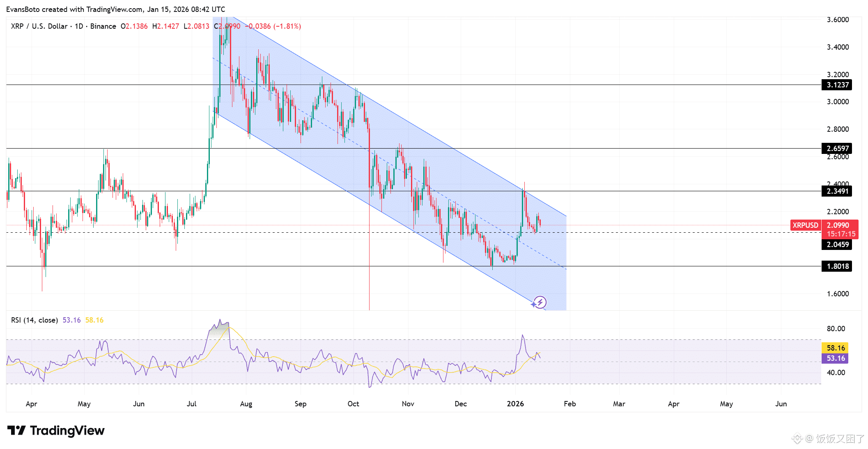
Task: Click the RSI (14, close) indicator title
Action: point(34,320)
